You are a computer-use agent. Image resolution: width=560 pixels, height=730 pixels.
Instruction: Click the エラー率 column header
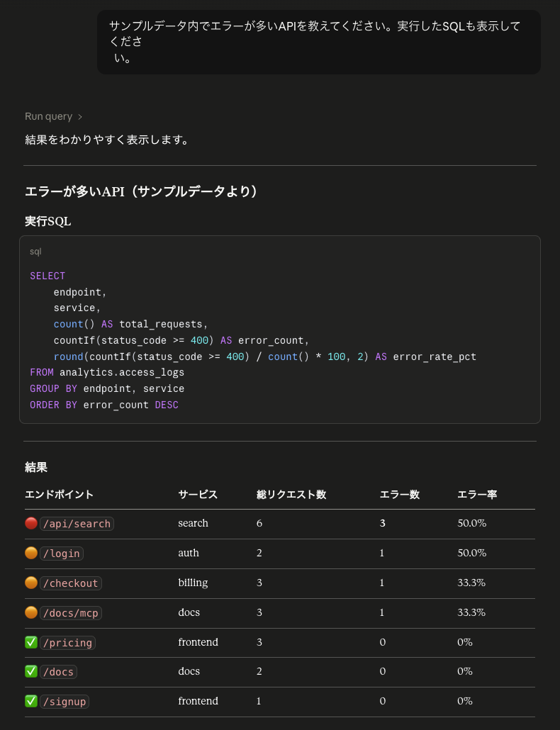tap(477, 495)
